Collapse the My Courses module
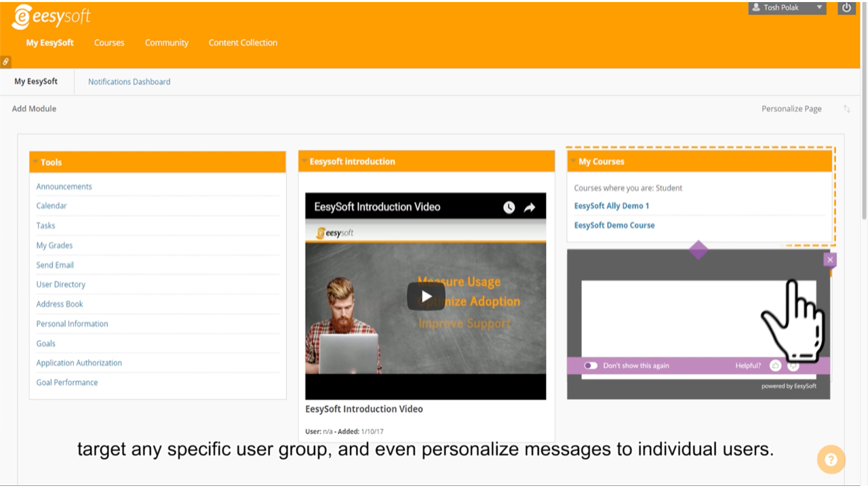Screen dimensions: 868x488 coord(574,161)
